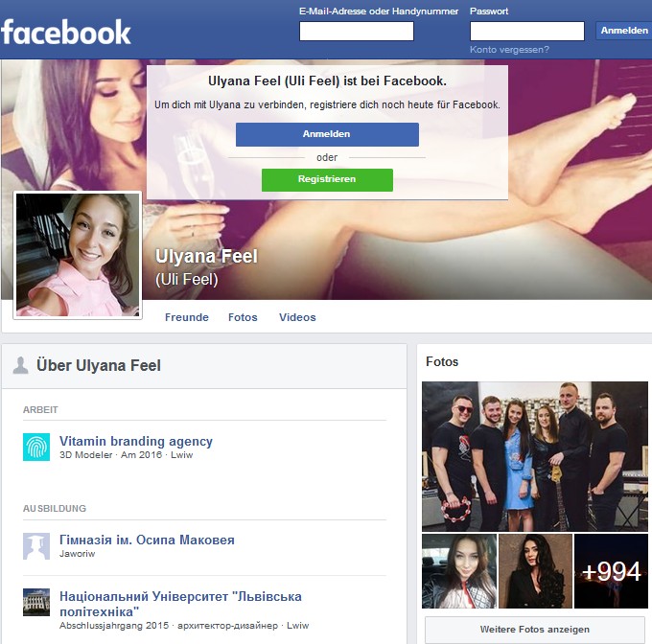Click the person icon beside Über Ulyana Feel

[20, 366]
